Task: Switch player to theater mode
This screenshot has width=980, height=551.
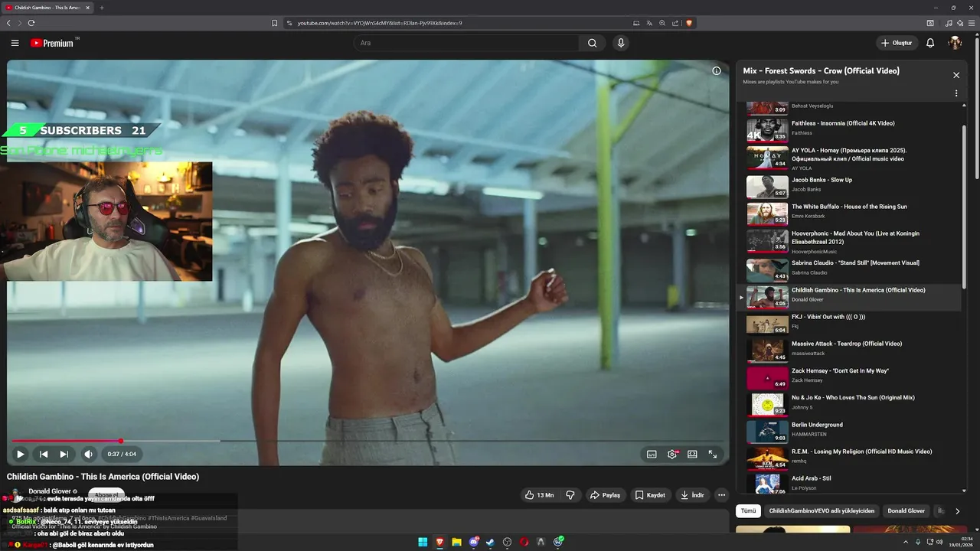Action: pyautogui.click(x=692, y=454)
